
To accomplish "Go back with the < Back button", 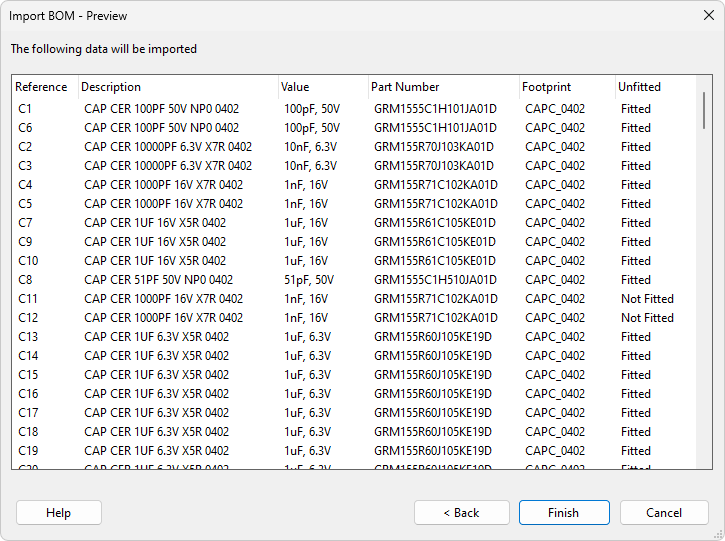I will 461,513.
